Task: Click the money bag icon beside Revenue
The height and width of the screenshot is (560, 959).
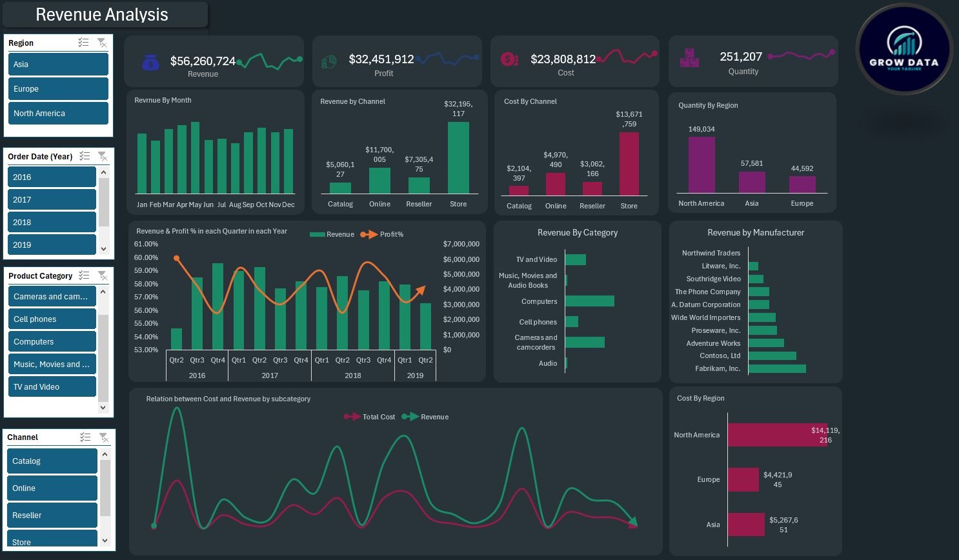Action: coord(150,63)
